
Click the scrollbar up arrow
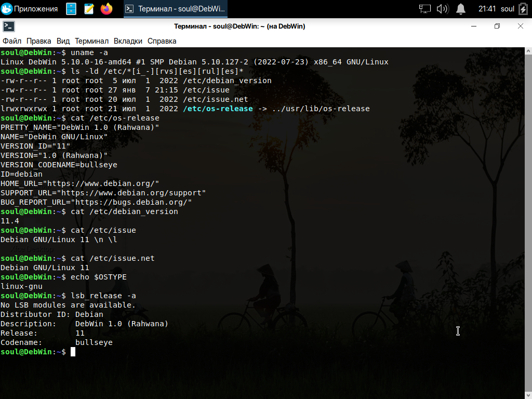tap(528, 51)
